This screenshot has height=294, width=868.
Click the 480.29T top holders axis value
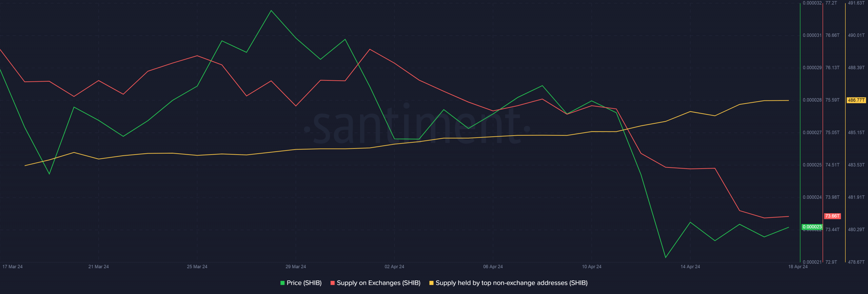coord(856,230)
